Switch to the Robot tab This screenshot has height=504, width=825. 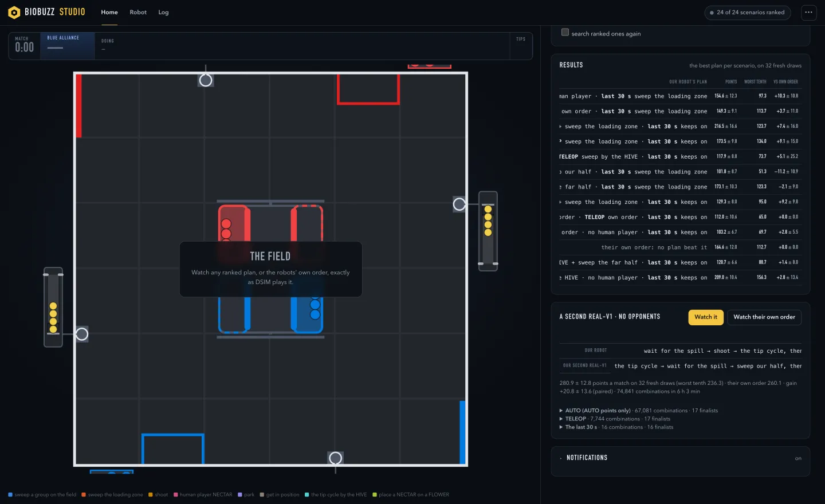(138, 12)
